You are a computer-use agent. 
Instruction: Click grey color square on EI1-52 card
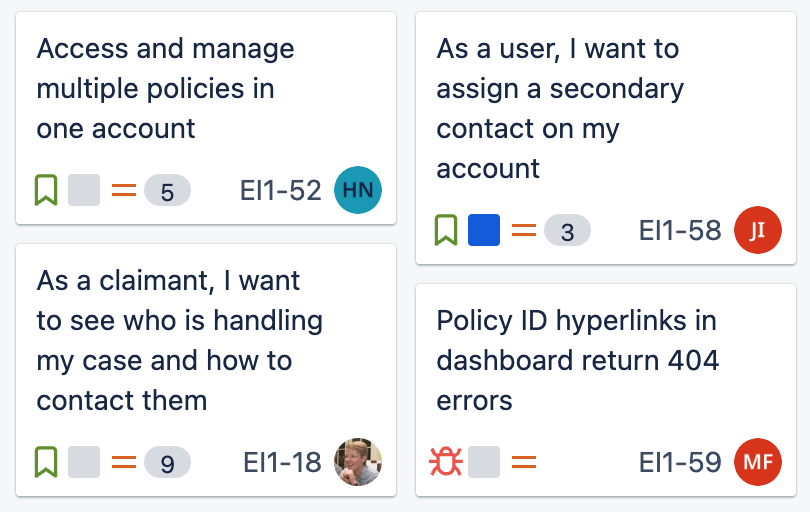(x=84, y=190)
